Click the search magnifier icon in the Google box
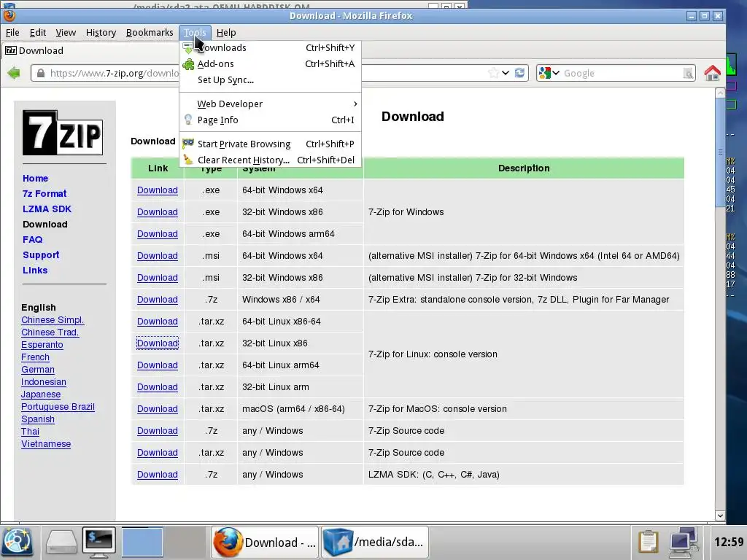747x560 pixels. tap(688, 74)
